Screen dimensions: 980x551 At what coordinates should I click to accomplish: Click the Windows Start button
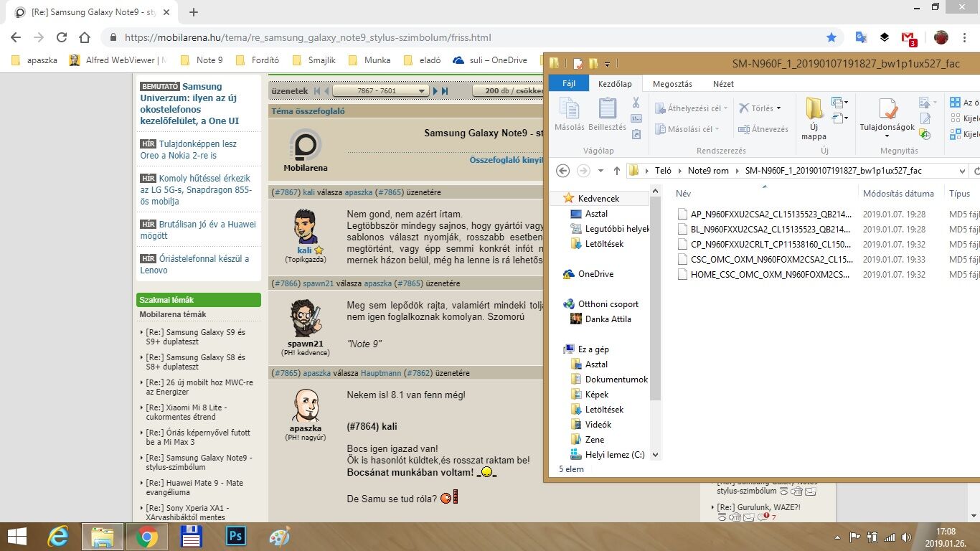coord(17,537)
